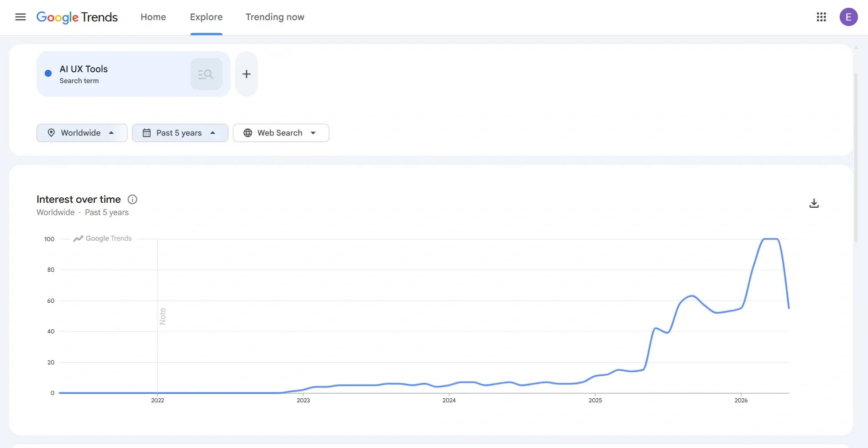Click the globe icon in Web Search filter
868x448 pixels.
tap(248, 133)
